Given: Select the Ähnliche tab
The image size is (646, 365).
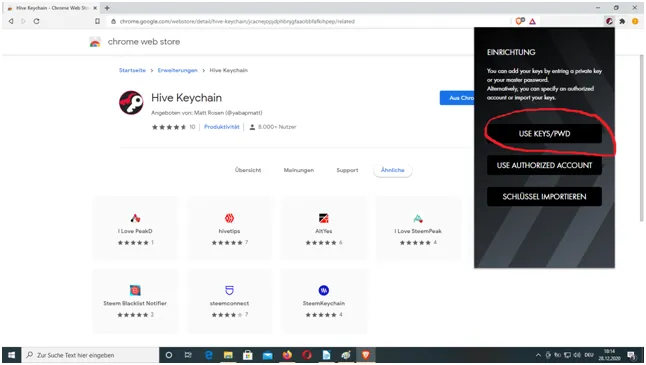Looking at the screenshot, I should click(393, 170).
